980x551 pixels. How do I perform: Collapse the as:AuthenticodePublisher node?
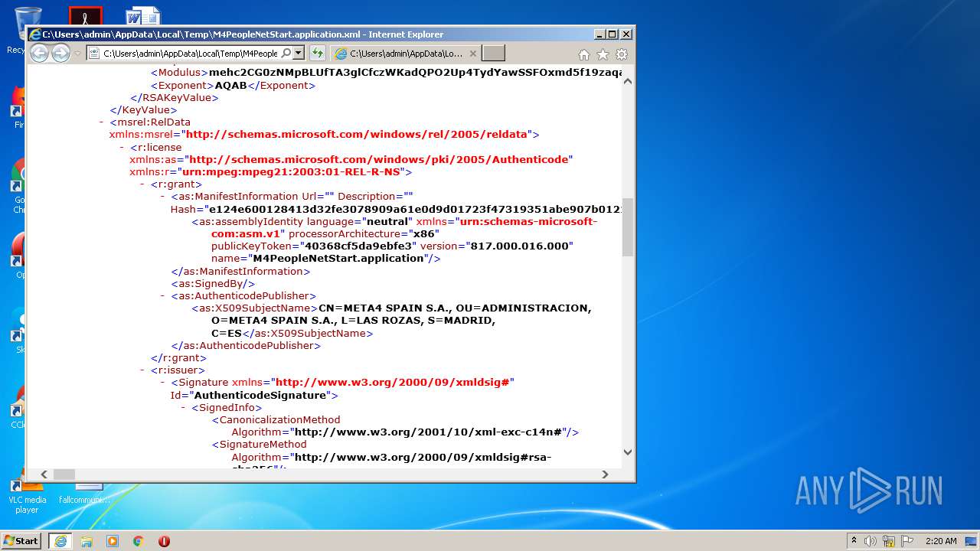[162, 295]
